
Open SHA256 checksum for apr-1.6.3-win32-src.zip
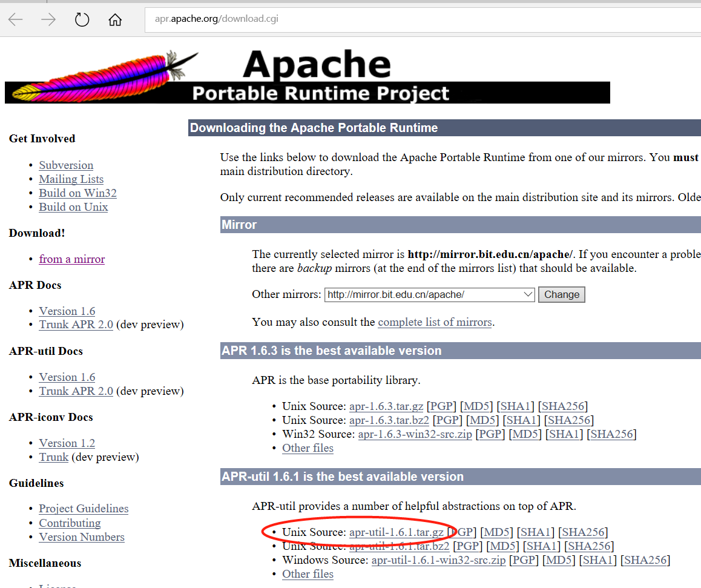tap(611, 434)
